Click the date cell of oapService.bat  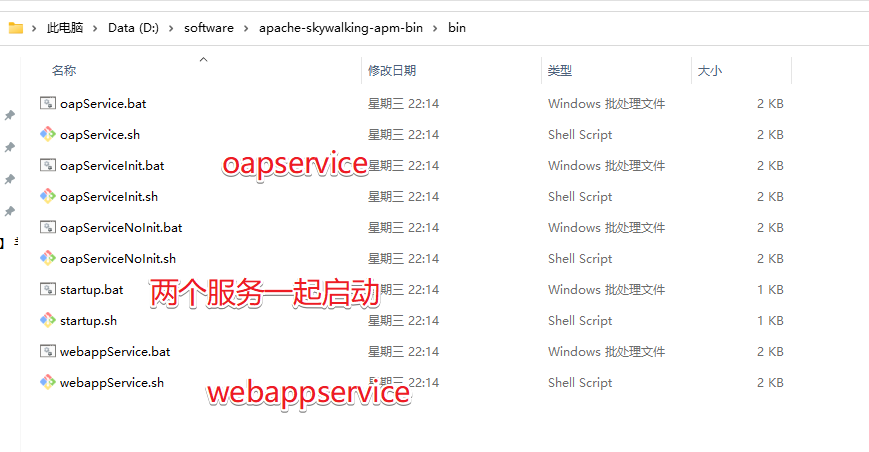click(x=403, y=104)
